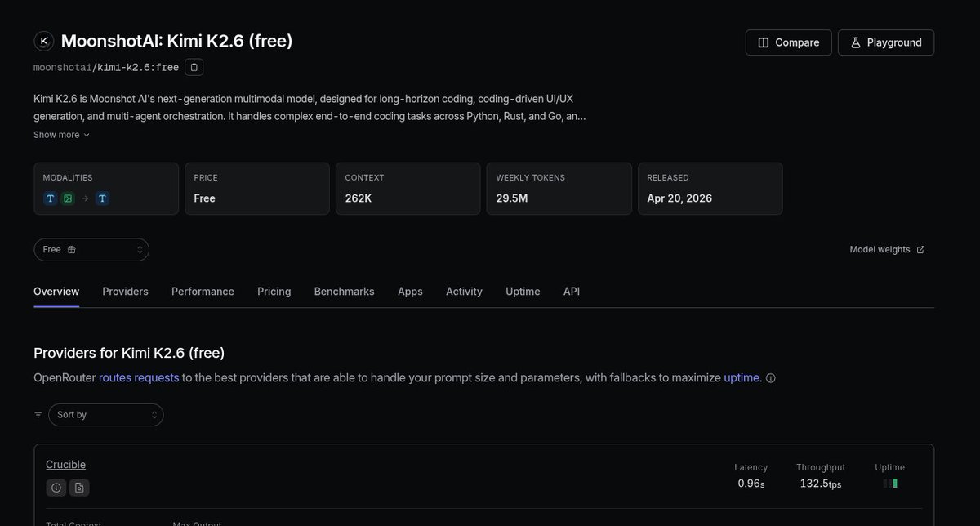Open Crucible provider document icon

pos(79,488)
